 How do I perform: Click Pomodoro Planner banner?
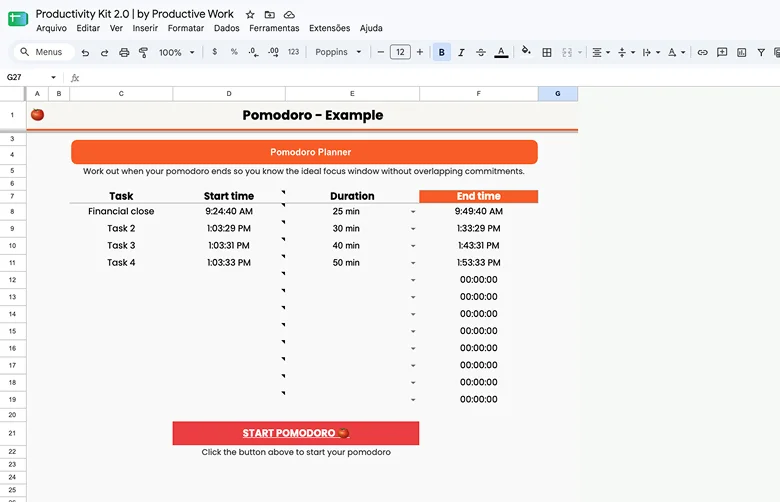coord(304,152)
